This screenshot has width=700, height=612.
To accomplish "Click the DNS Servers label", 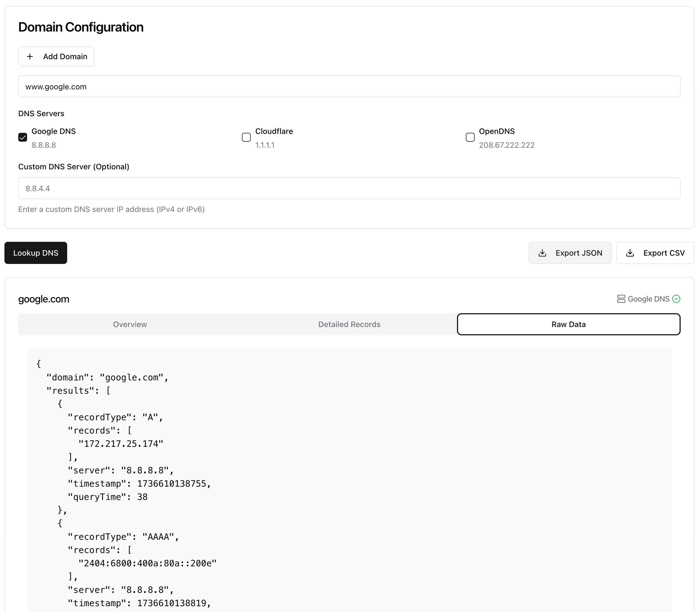I will pos(41,114).
